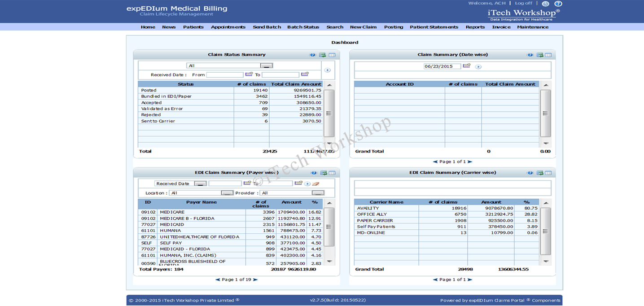This screenshot has width=644, height=306.
Task: Go to next page of Date wise summary
Action: [x=470, y=162]
